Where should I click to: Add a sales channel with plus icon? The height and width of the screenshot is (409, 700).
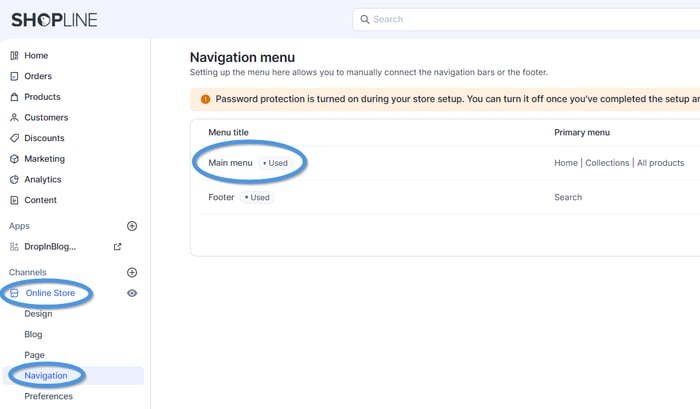(132, 272)
